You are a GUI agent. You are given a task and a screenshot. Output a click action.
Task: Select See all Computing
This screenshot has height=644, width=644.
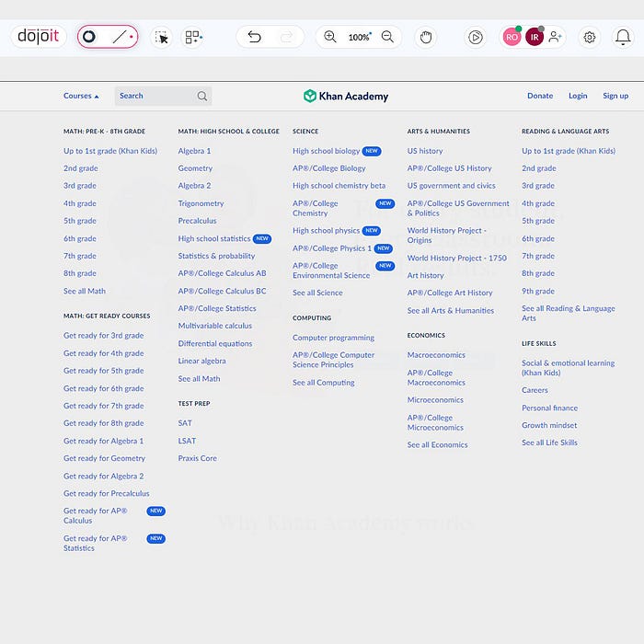coord(323,383)
